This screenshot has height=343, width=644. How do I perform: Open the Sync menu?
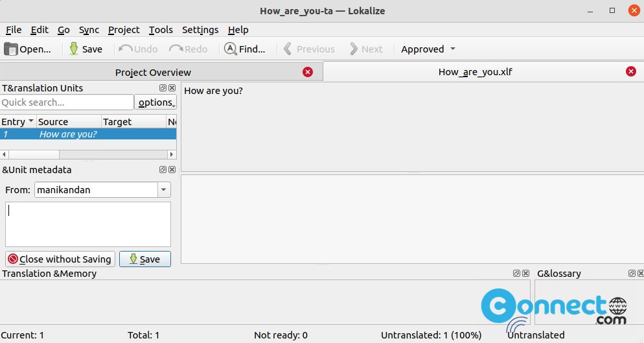pyautogui.click(x=89, y=30)
